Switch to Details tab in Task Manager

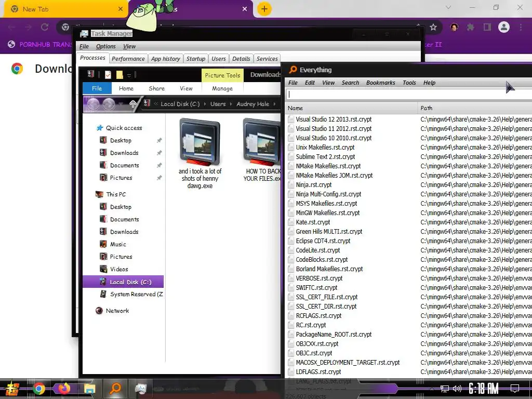pos(241,59)
